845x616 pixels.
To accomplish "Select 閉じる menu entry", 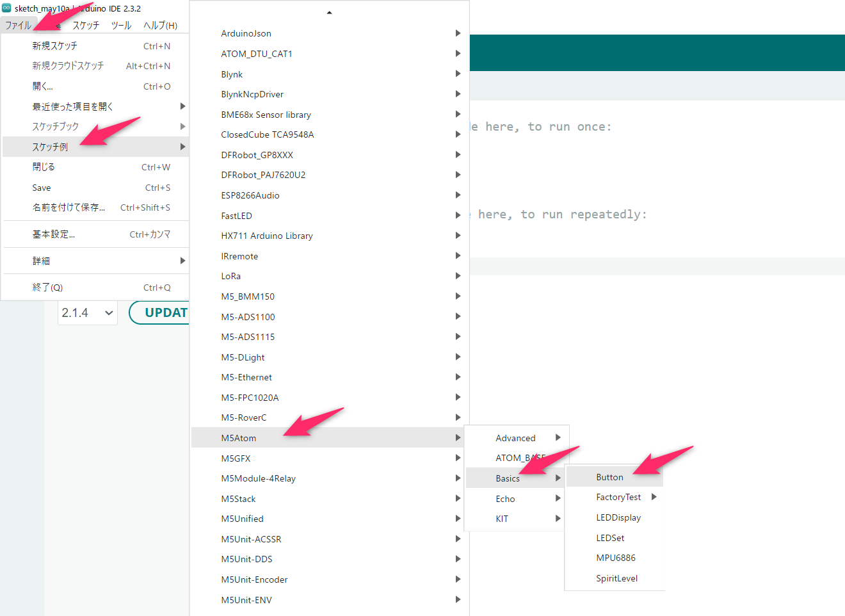I will coord(96,167).
